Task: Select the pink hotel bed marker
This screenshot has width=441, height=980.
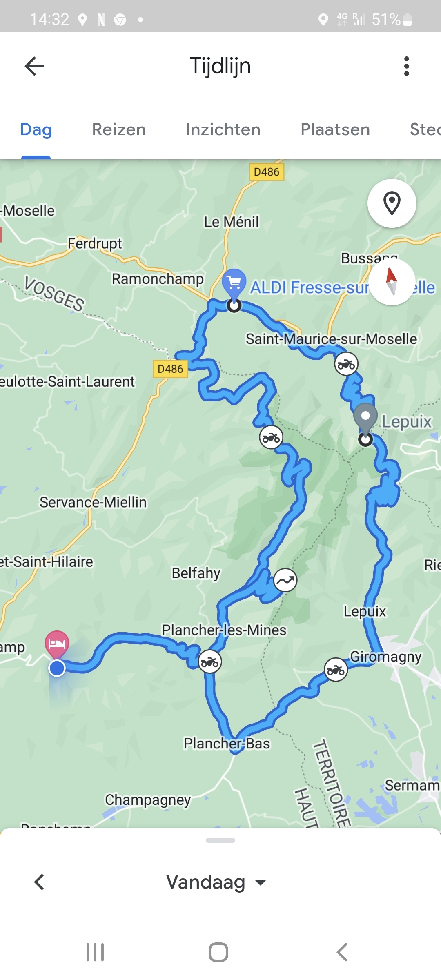Action: tap(57, 644)
